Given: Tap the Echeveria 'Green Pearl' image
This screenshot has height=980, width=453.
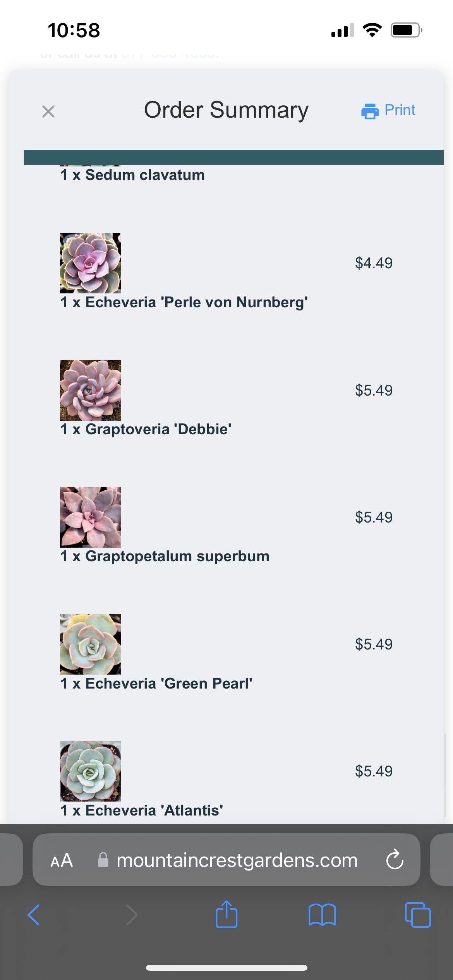Looking at the screenshot, I should coord(90,644).
